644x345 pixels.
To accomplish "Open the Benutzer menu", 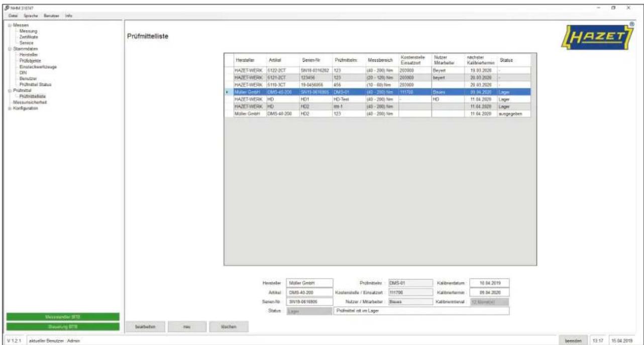I will coord(51,16).
